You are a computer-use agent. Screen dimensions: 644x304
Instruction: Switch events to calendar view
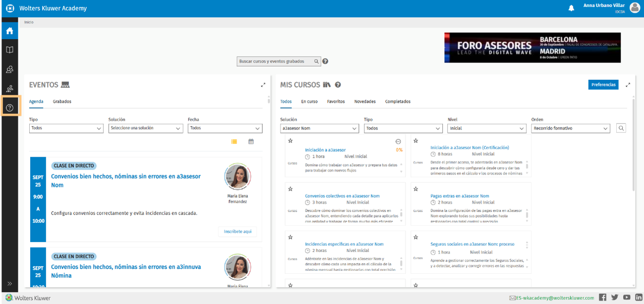click(x=251, y=141)
